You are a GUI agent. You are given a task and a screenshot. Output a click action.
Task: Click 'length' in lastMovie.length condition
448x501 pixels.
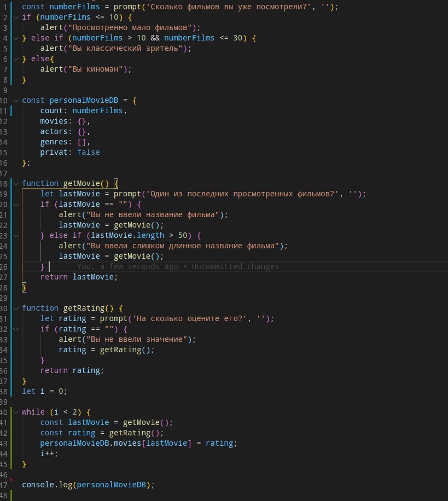click(x=150, y=235)
